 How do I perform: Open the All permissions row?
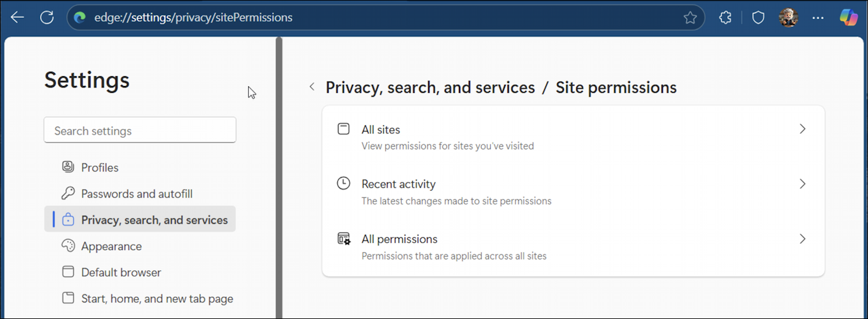coord(573,246)
